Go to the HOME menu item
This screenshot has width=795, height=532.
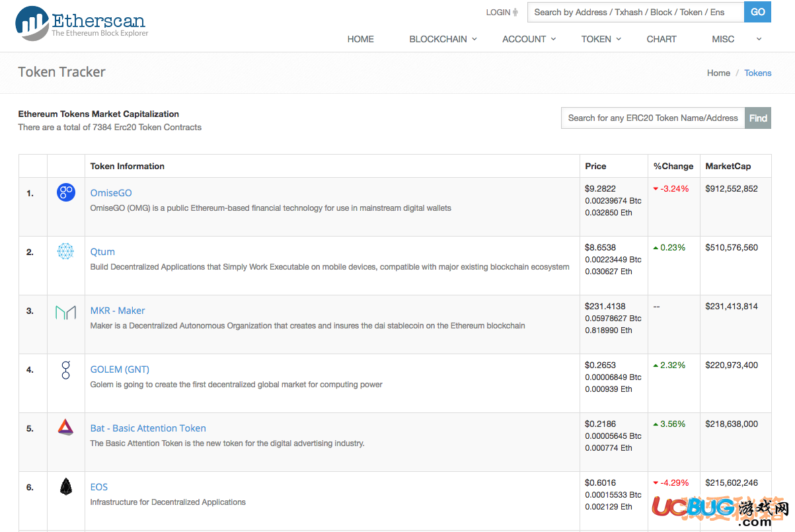[x=360, y=39]
